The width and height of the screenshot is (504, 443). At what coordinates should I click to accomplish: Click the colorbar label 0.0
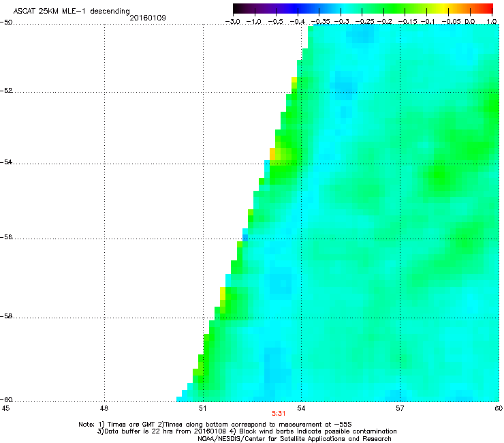point(470,22)
